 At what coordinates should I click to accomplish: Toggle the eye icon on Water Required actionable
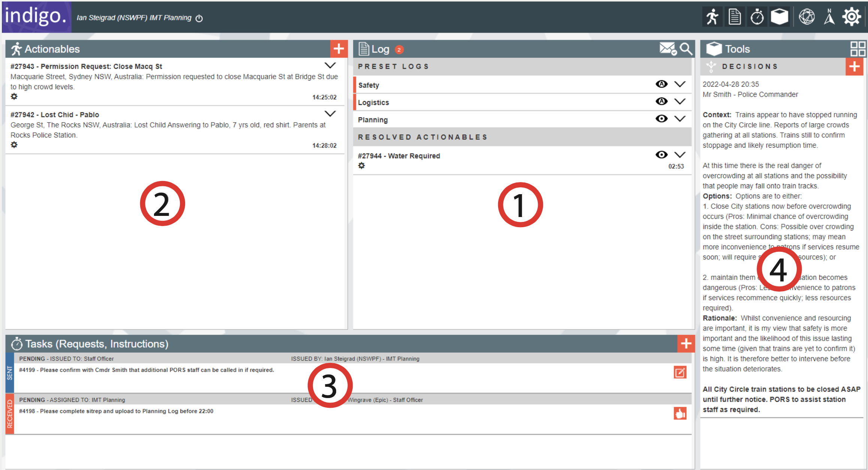(661, 154)
